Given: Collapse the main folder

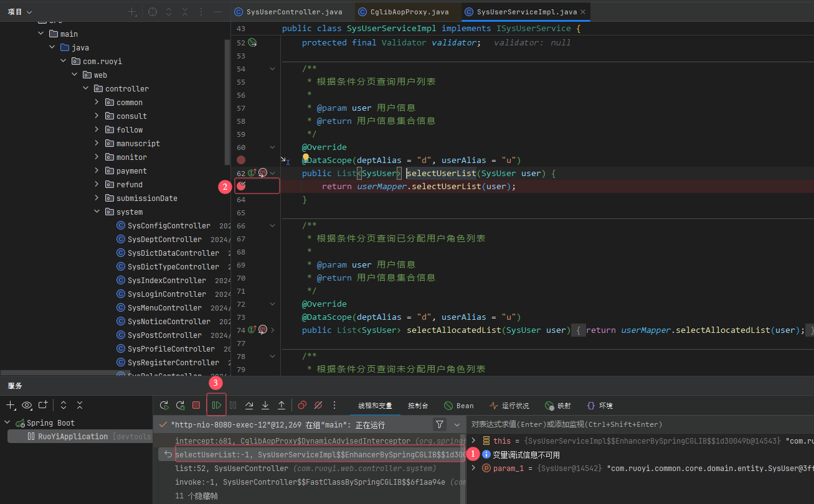Looking at the screenshot, I should click(41, 34).
